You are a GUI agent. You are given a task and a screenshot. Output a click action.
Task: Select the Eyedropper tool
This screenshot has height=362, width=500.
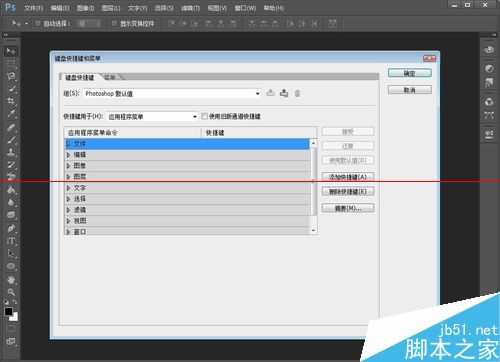tap(12, 114)
